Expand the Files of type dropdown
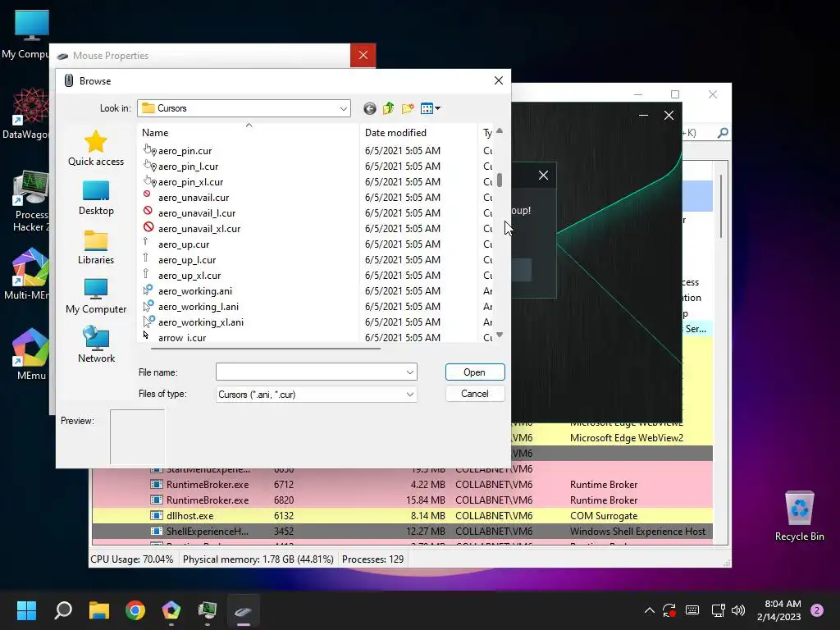The height and width of the screenshot is (630, 840). (410, 395)
